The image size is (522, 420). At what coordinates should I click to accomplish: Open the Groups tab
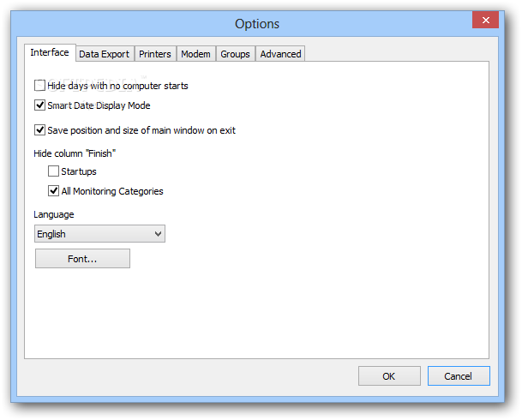tap(235, 54)
